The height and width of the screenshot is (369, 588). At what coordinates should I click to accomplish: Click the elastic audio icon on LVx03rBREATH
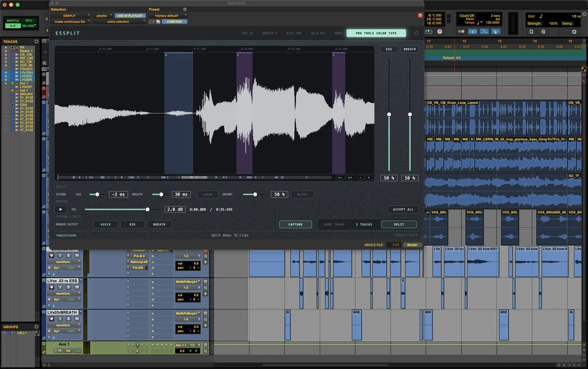click(x=49, y=337)
